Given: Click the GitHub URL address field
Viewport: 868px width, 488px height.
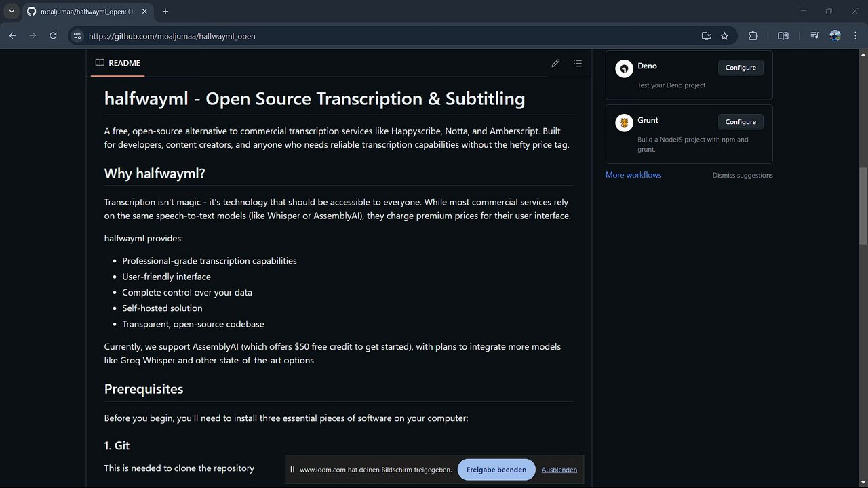Looking at the screenshot, I should coord(339,36).
